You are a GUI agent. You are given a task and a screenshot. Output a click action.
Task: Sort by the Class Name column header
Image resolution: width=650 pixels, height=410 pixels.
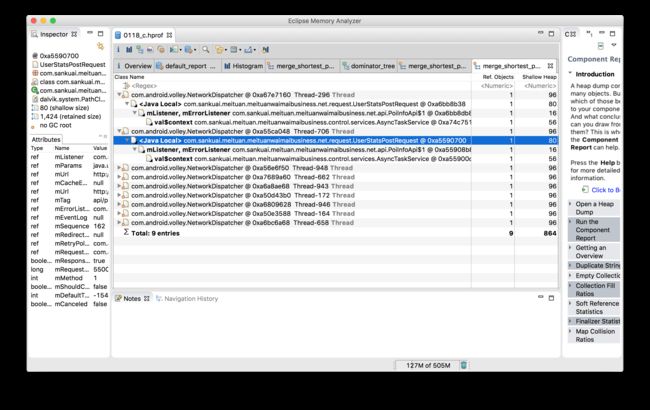(x=292, y=77)
